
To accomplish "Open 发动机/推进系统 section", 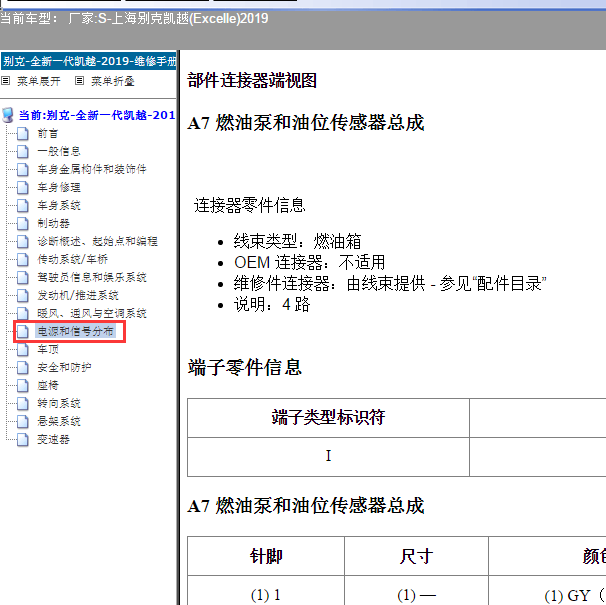I will click(78, 295).
